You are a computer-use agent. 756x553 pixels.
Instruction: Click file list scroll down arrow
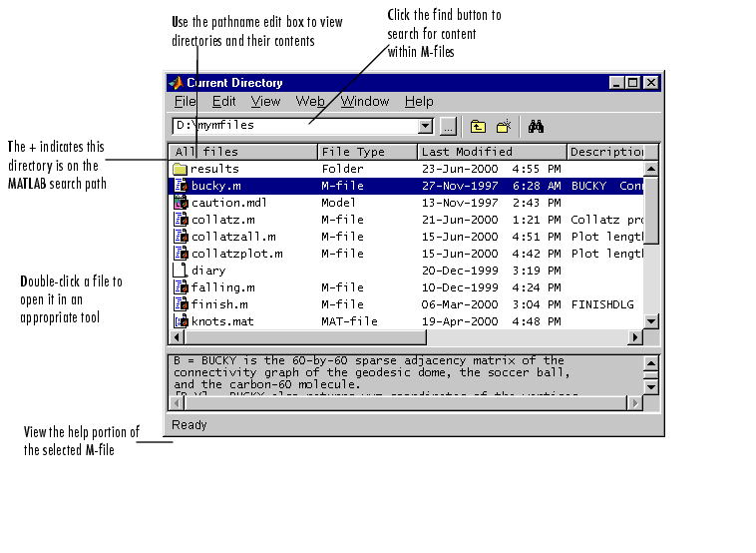tap(651, 320)
